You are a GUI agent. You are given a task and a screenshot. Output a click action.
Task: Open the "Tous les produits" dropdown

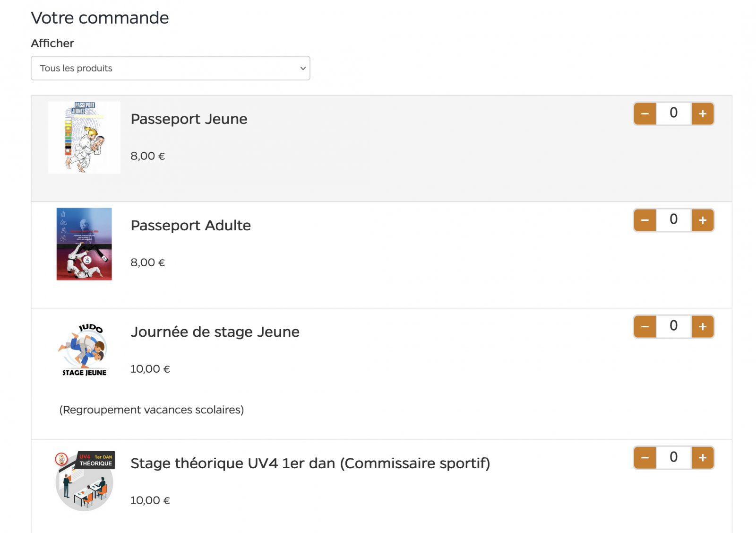point(170,68)
